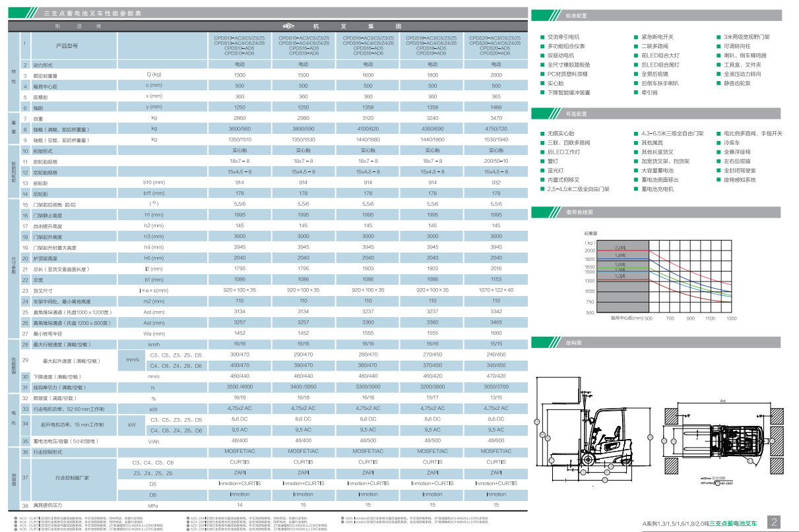The height and width of the screenshot is (532, 799).
Task: Open the 可选配置 section header
Action: (x=576, y=113)
